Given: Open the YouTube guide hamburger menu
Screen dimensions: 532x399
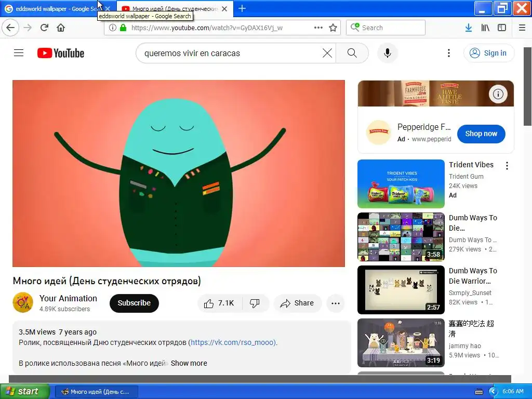Looking at the screenshot, I should (x=19, y=53).
